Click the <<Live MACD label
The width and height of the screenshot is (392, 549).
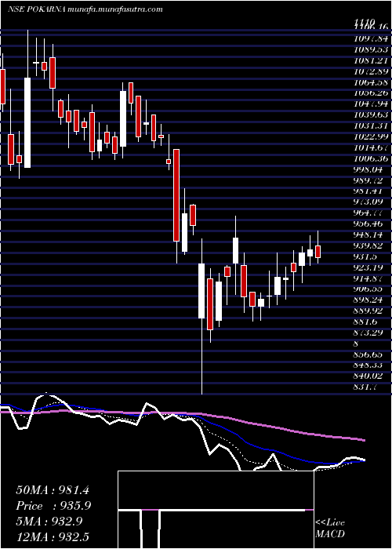coord(330,529)
